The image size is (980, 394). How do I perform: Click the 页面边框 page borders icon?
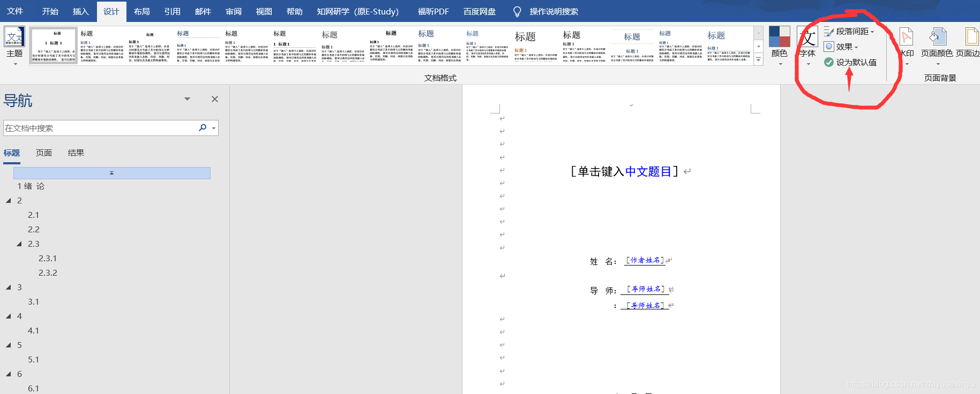pos(971,36)
